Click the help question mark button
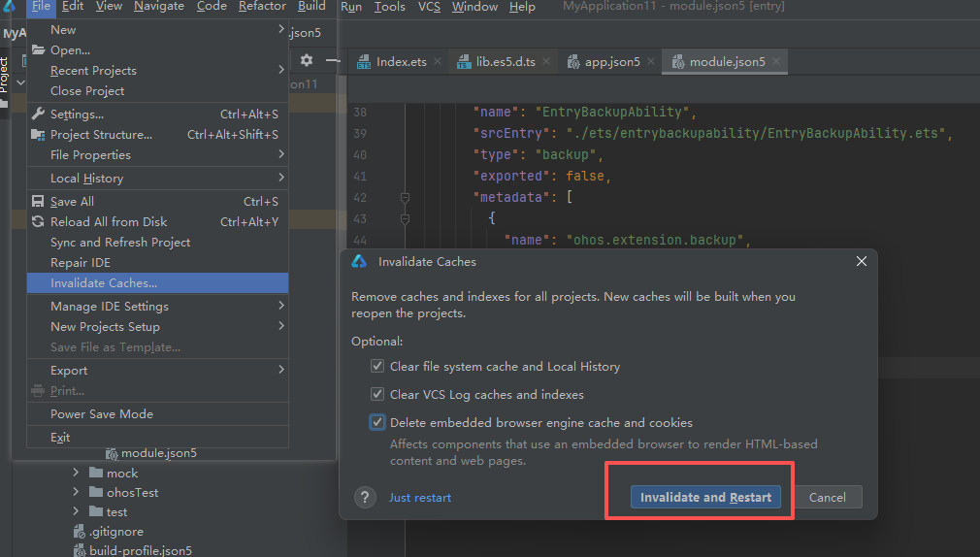The height and width of the screenshot is (557, 980). click(365, 498)
